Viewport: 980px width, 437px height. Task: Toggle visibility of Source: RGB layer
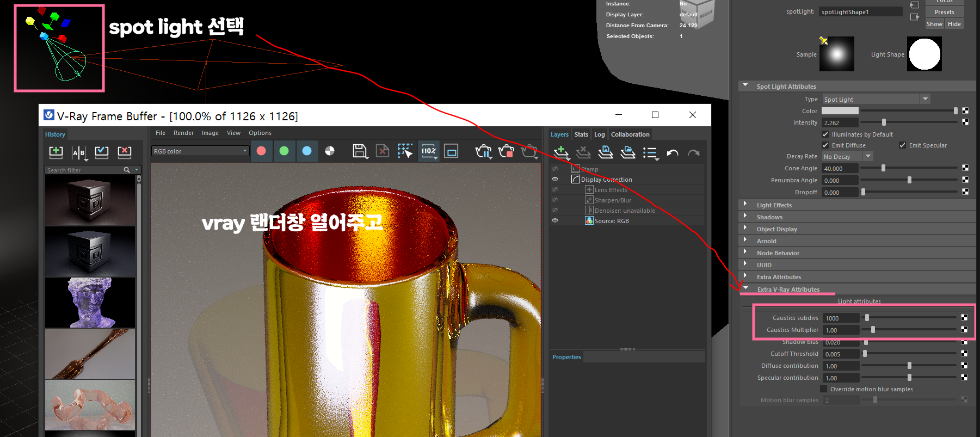(555, 220)
